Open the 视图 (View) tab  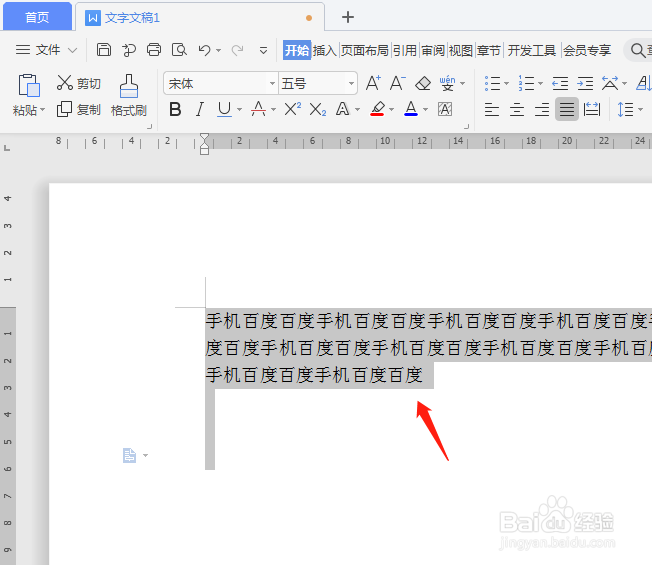coord(461,51)
